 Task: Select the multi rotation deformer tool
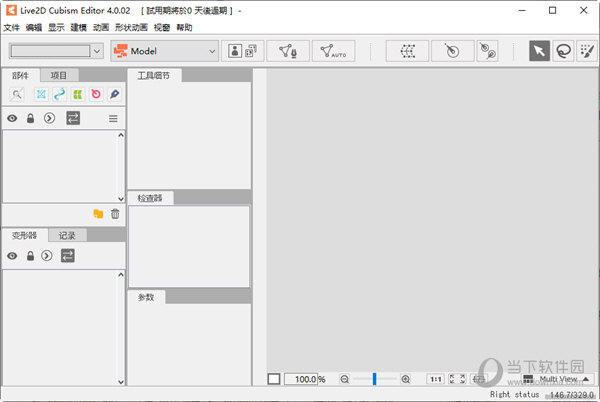[488, 51]
